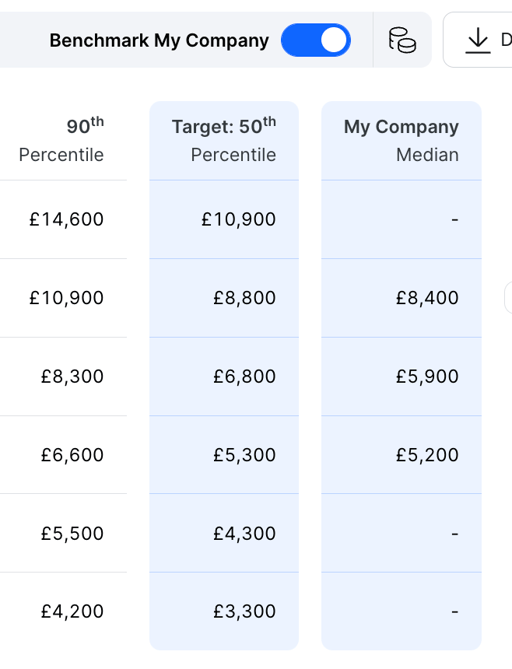Click the £10,900 target percentile value

coord(239,219)
